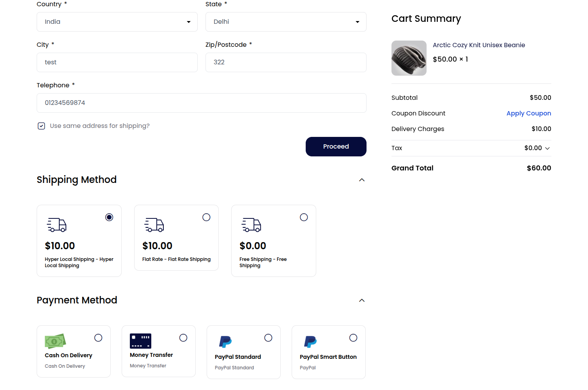Expand the Tax breakdown in Cart Summary
Image resolution: width=588 pixels, height=390 pixels.
(547, 148)
